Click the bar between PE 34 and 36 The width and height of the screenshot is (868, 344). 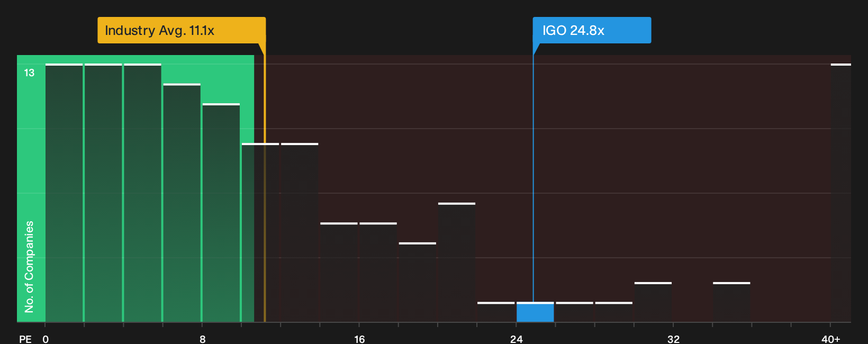point(731,302)
